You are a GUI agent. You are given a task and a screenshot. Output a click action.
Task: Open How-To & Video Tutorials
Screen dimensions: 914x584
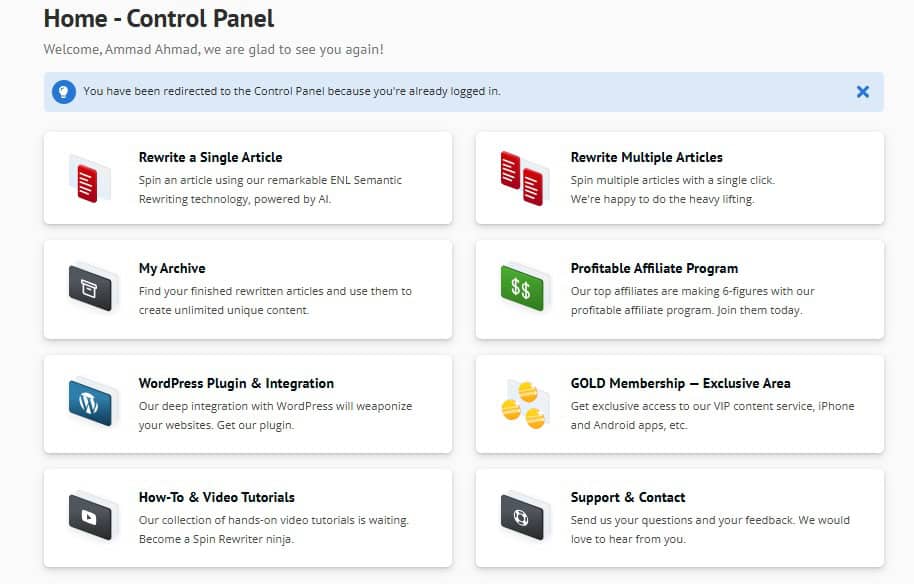(216, 497)
